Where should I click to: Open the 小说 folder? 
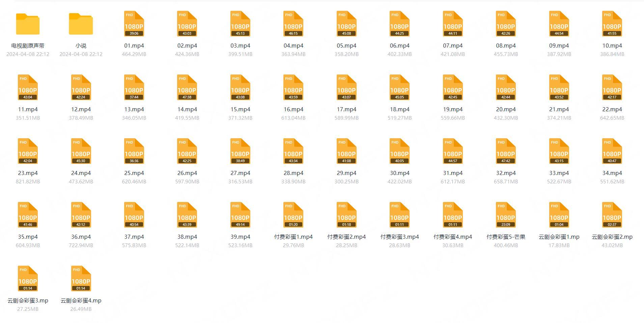[81, 24]
